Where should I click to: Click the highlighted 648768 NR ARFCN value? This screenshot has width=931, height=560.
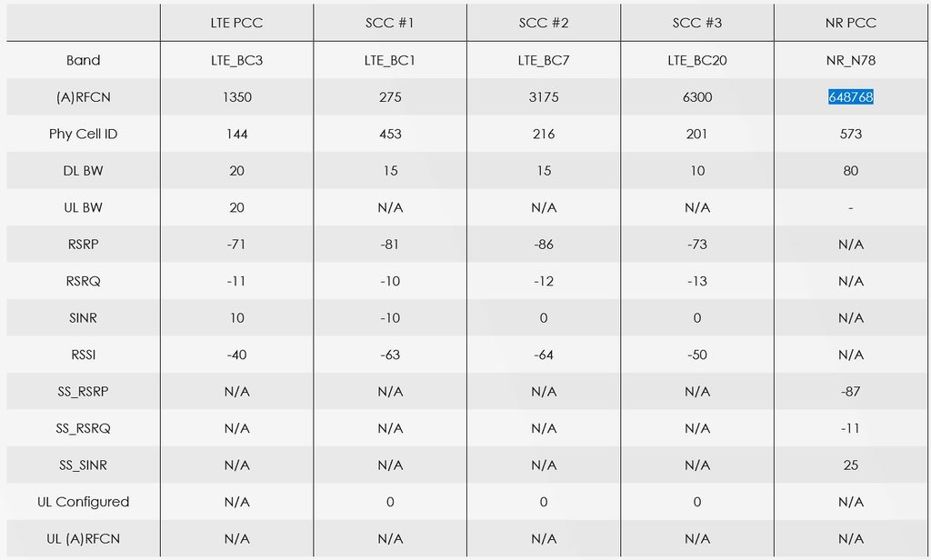point(850,97)
